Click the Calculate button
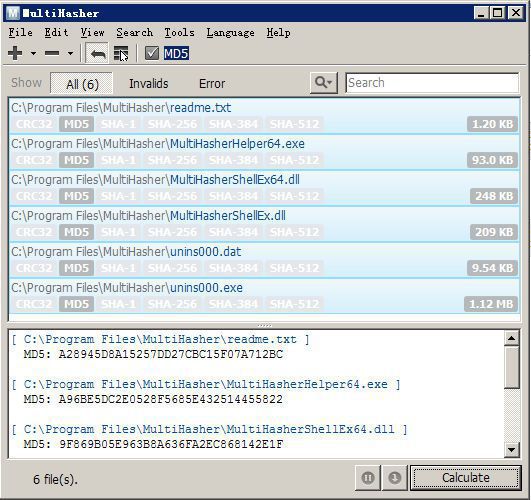Image resolution: width=531 pixels, height=500 pixels. click(x=466, y=478)
